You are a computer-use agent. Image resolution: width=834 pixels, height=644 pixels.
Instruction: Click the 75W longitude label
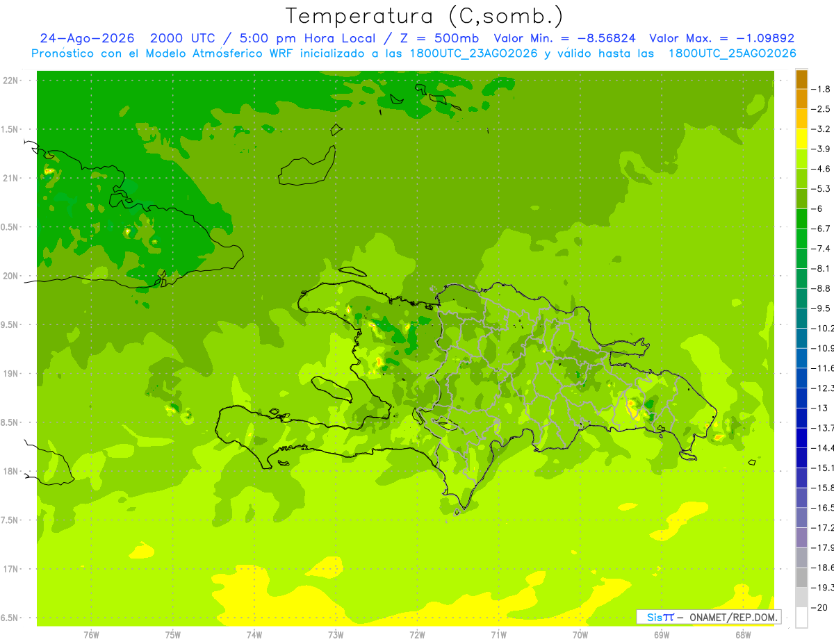coord(173,634)
